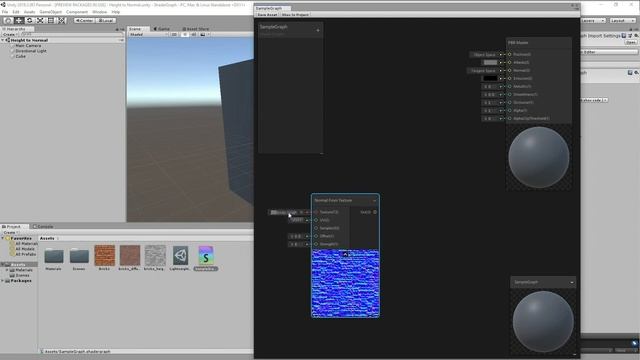640x360 pixels.
Task: Collapse the Favorites tree node
Action: [x=3, y=238]
